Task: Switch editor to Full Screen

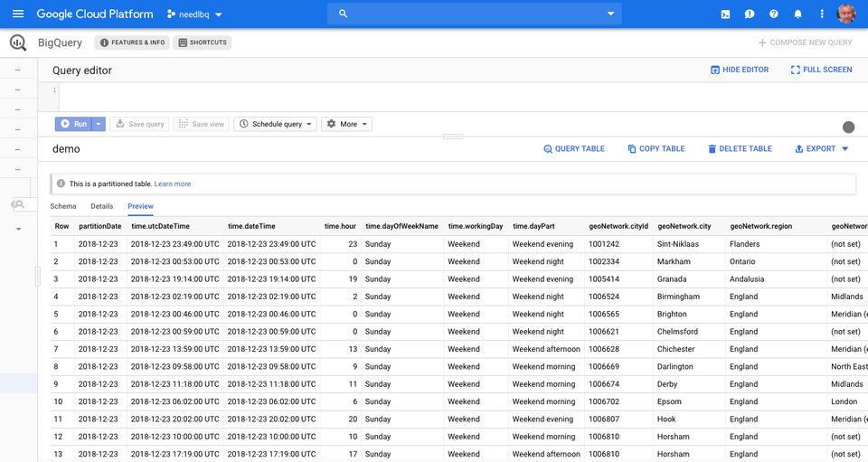Action: coord(822,70)
